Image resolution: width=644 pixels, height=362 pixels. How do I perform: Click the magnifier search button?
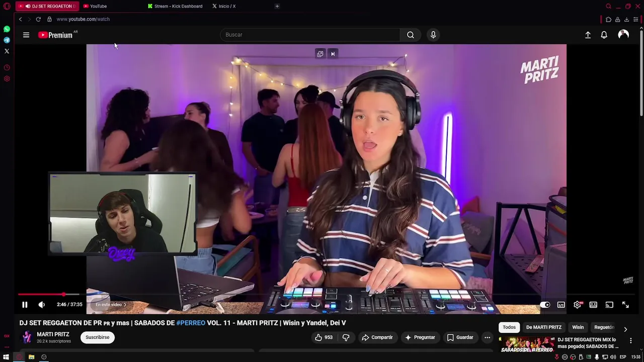(x=411, y=35)
